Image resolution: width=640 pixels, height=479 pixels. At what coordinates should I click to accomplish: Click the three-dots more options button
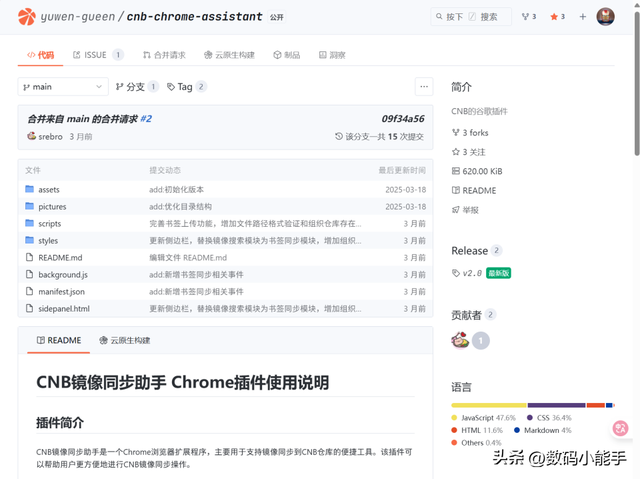click(424, 86)
